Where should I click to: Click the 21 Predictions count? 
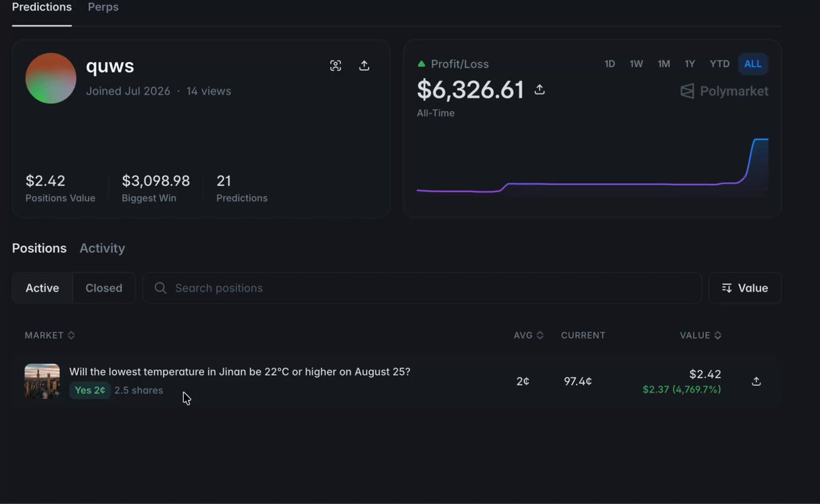(224, 181)
